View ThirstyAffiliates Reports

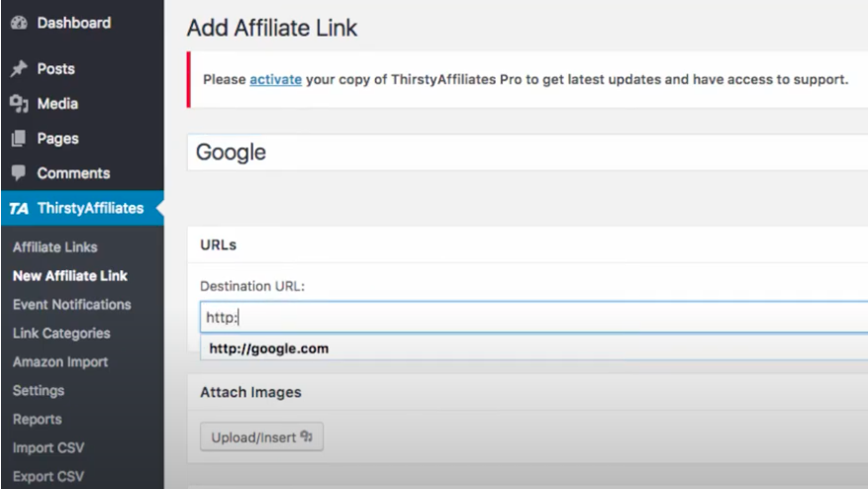pos(38,420)
